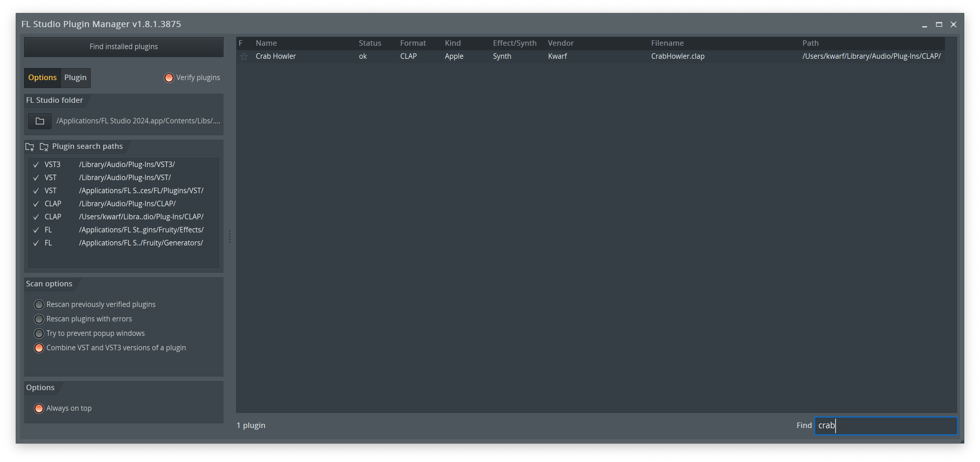
Task: Enable Rescan plugins with errors
Action: [39, 319]
